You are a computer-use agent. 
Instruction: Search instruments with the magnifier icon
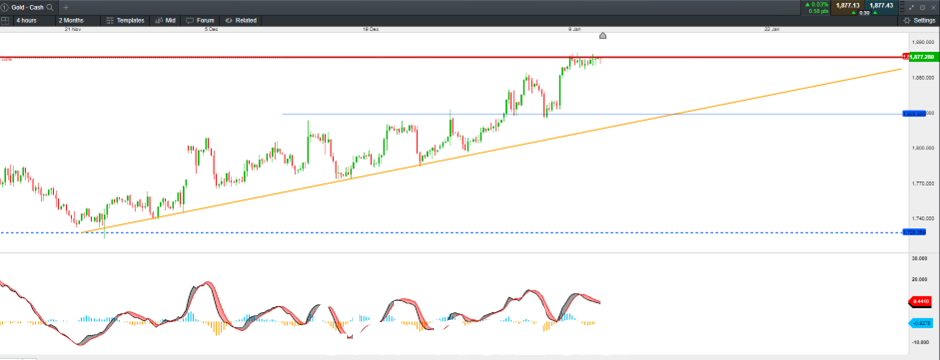[49, 8]
